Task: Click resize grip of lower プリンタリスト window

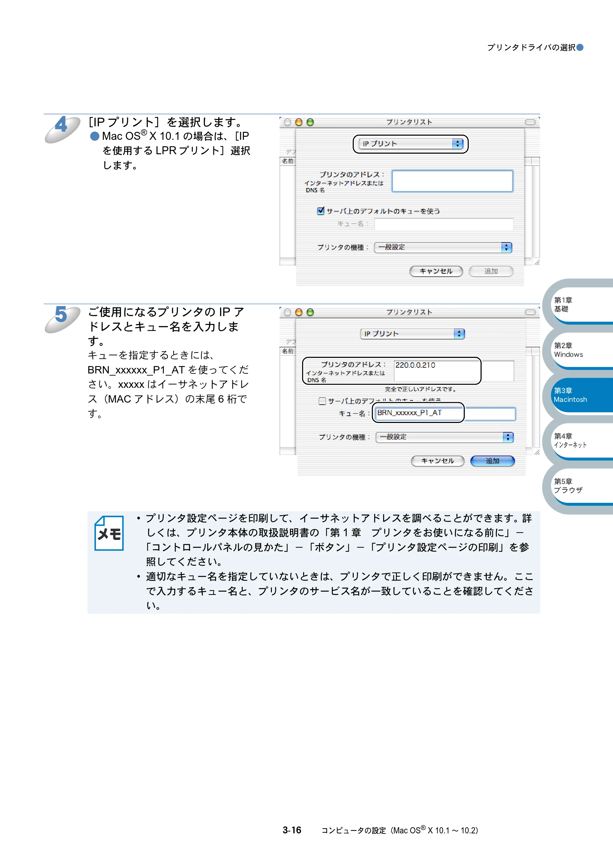Action: point(536,452)
